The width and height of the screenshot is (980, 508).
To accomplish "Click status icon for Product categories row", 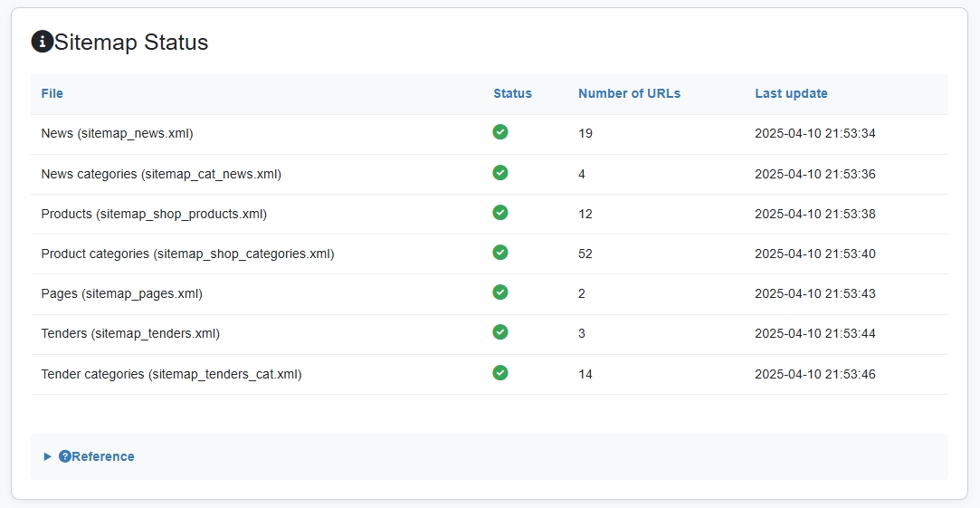I will click(x=500, y=252).
